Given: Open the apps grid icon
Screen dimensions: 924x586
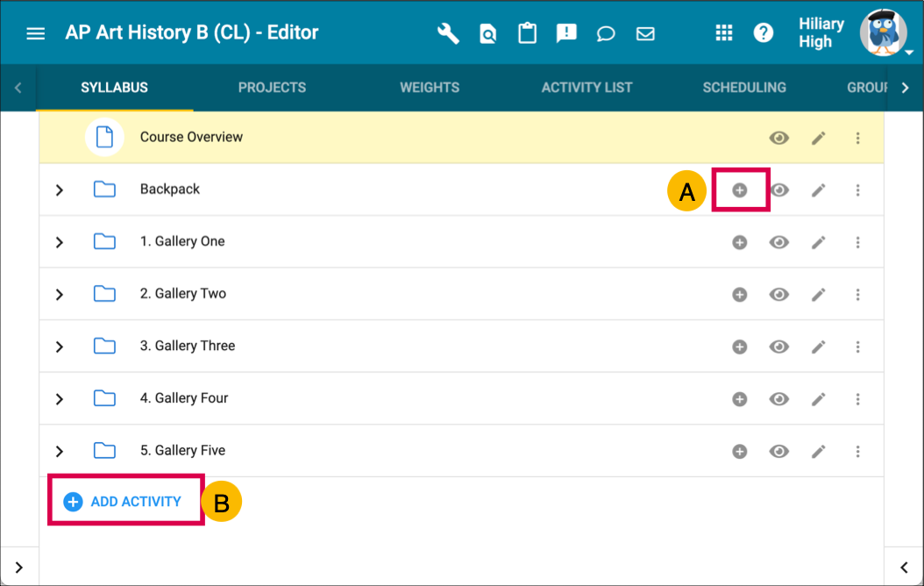Looking at the screenshot, I should tap(724, 33).
